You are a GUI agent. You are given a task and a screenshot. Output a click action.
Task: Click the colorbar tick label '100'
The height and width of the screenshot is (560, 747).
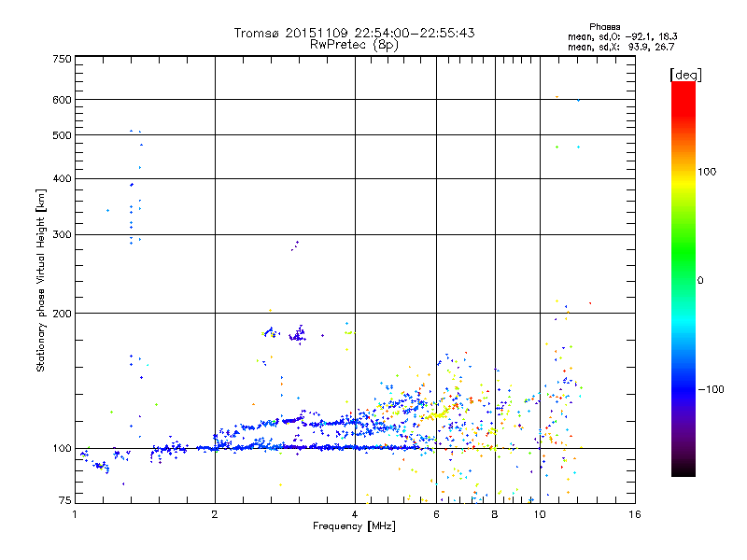[x=707, y=172]
